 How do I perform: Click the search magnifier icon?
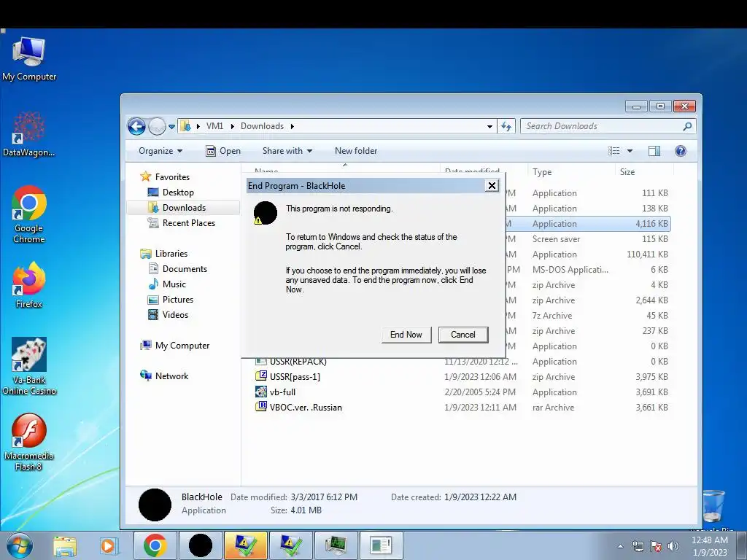[687, 126]
